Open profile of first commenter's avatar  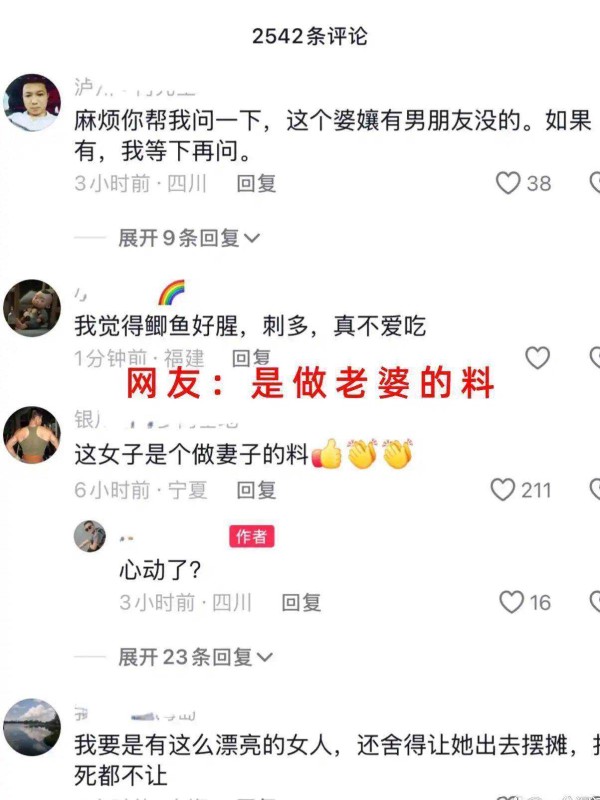coord(32,103)
